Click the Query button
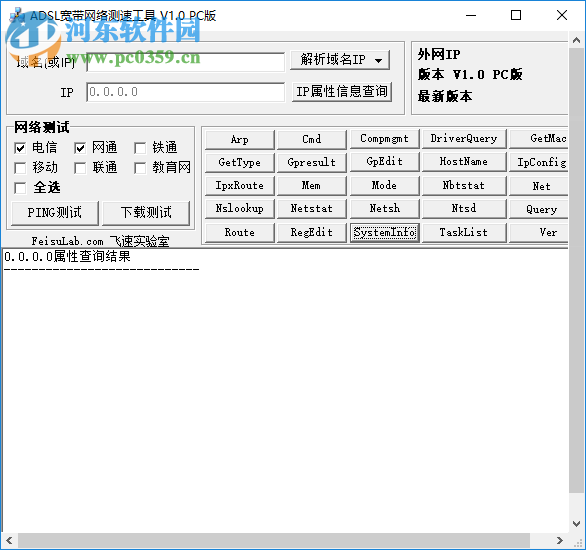Viewport: 586px width, 550px height. pos(539,209)
